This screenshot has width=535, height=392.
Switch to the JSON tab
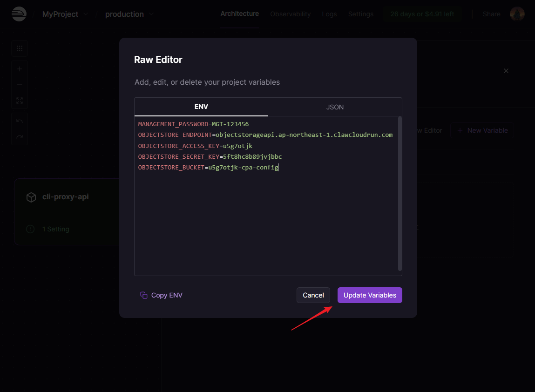click(x=335, y=107)
